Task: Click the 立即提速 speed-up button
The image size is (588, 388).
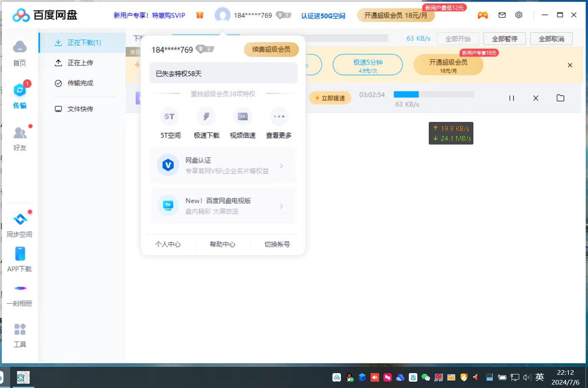Action: pyautogui.click(x=330, y=98)
